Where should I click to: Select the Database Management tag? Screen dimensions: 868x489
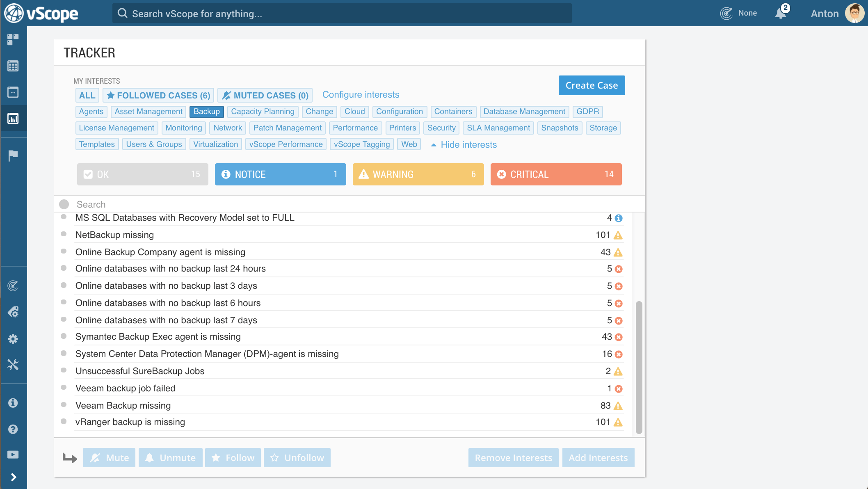[524, 112]
